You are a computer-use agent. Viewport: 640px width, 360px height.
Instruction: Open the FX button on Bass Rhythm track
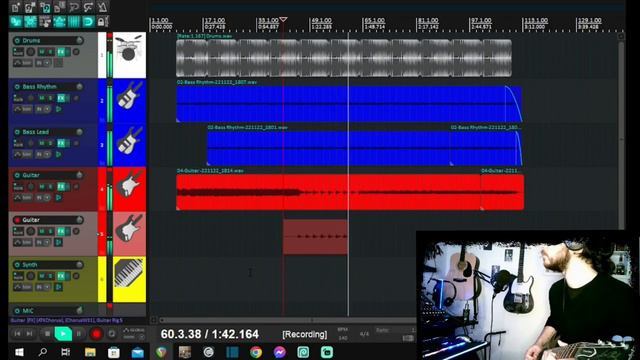click(61, 98)
